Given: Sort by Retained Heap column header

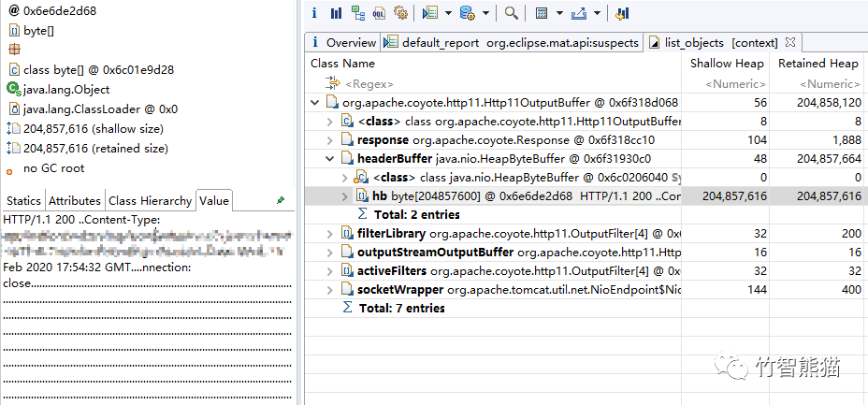Looking at the screenshot, I should (x=818, y=63).
